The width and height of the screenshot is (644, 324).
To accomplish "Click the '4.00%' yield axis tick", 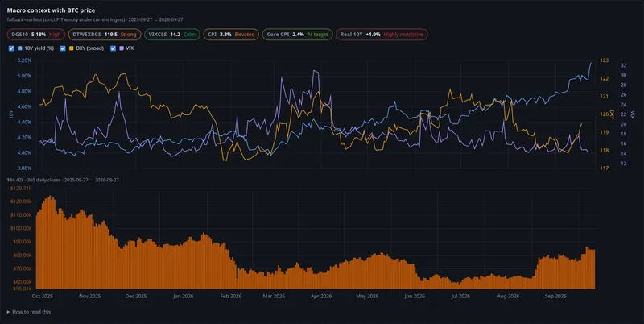I will pos(25,152).
